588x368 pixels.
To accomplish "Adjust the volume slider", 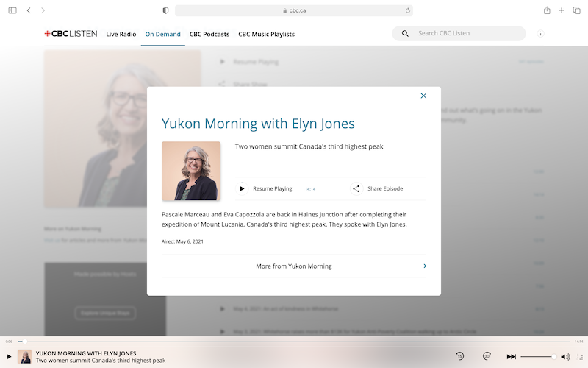I will 538,357.
